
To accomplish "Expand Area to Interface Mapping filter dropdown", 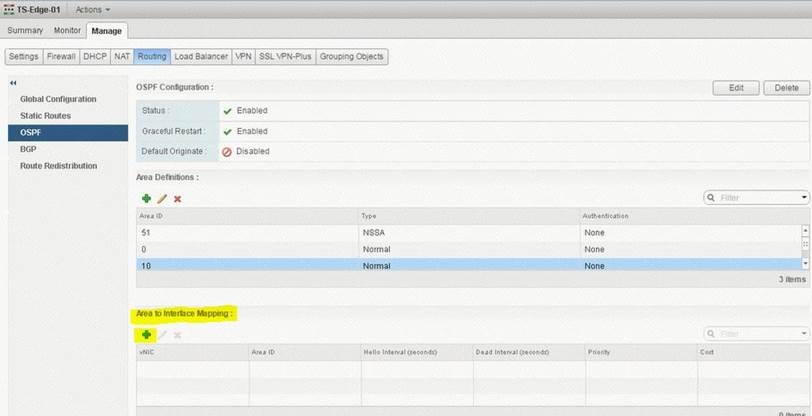I will [804, 334].
